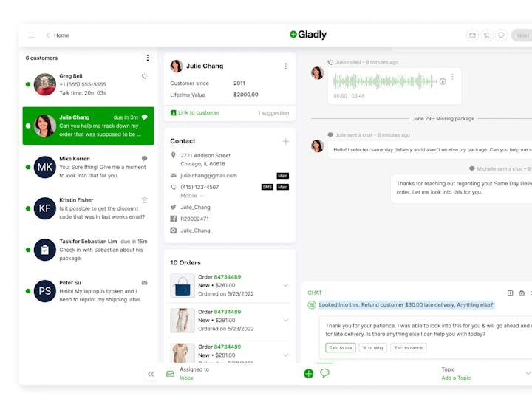
Task: Click the 'Esc' to cancel button
Action: tap(407, 348)
